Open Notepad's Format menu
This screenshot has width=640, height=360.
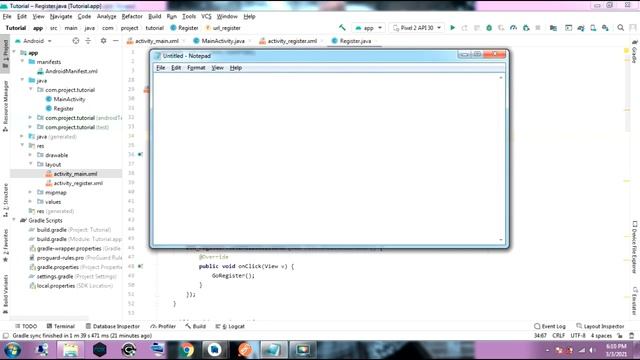tap(196, 68)
